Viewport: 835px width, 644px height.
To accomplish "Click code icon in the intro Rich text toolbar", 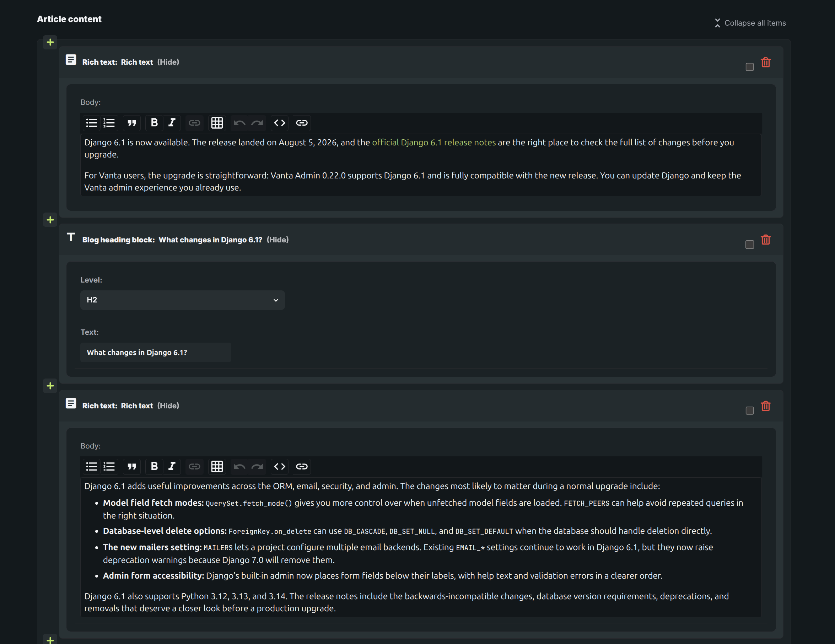I will coord(280,123).
